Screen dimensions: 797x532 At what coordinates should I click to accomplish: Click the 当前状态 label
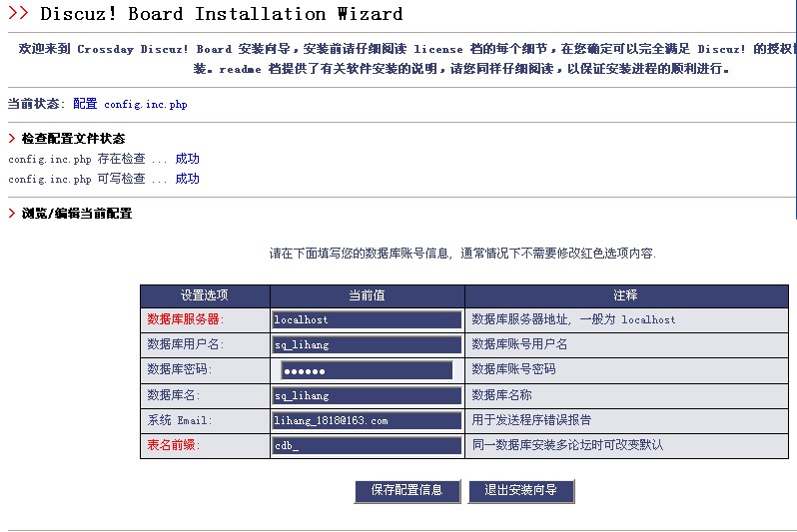(36, 104)
